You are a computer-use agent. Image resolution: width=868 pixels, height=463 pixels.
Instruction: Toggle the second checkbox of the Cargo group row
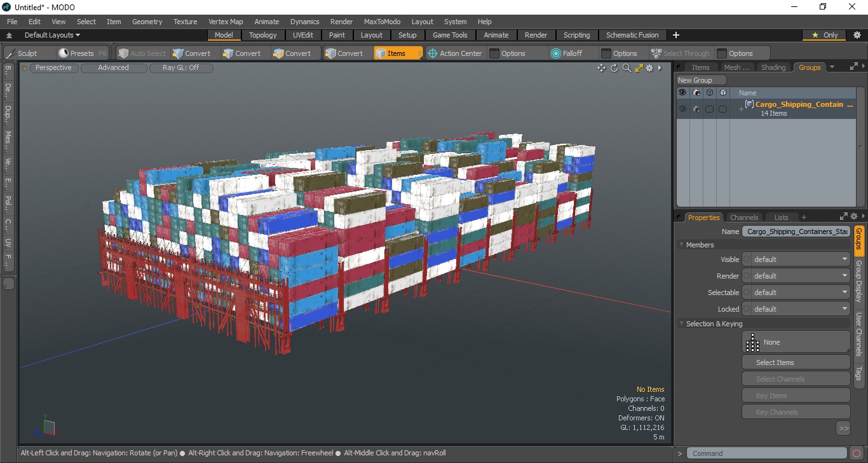tap(722, 109)
